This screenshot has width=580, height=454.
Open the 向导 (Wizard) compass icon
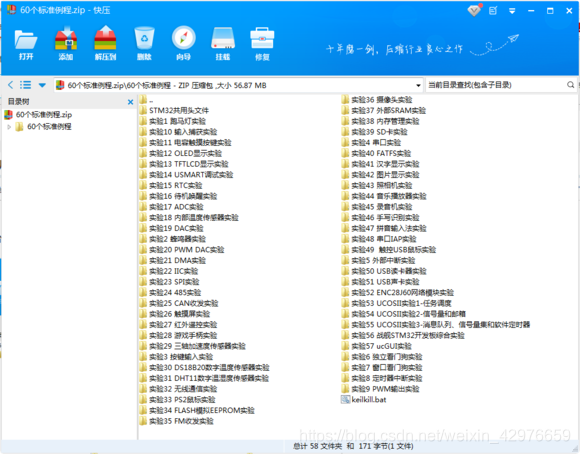point(183,44)
